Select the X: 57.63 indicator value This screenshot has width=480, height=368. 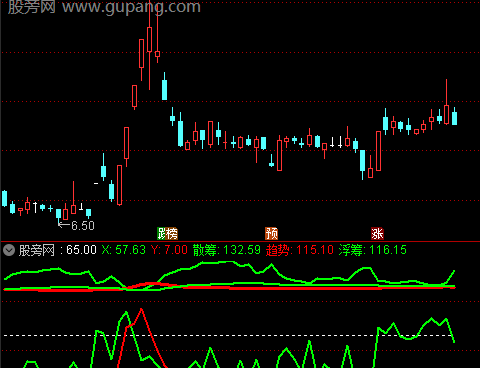[124, 250]
